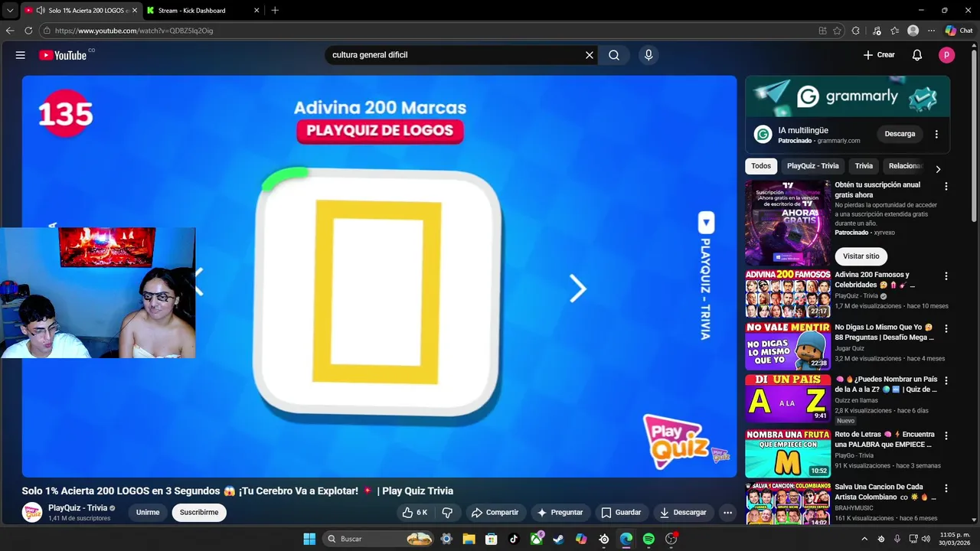Select the Trivia filter chip
The width and height of the screenshot is (980, 551).
coord(864,166)
